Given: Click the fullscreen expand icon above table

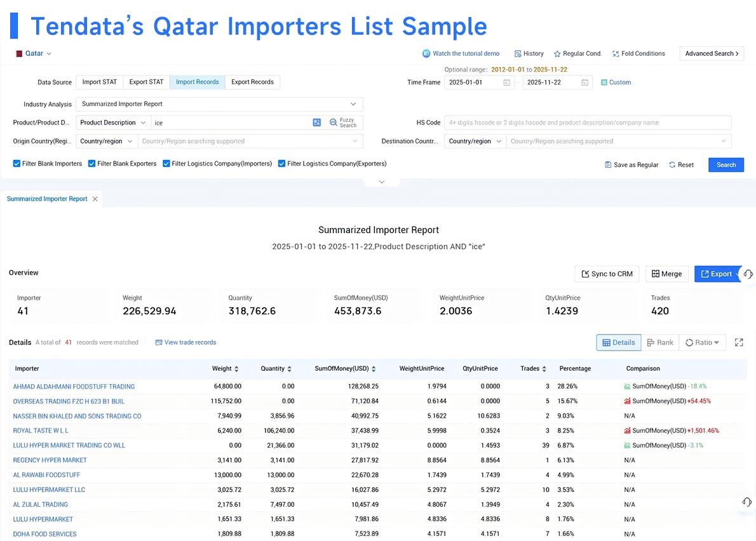Looking at the screenshot, I should [x=739, y=342].
